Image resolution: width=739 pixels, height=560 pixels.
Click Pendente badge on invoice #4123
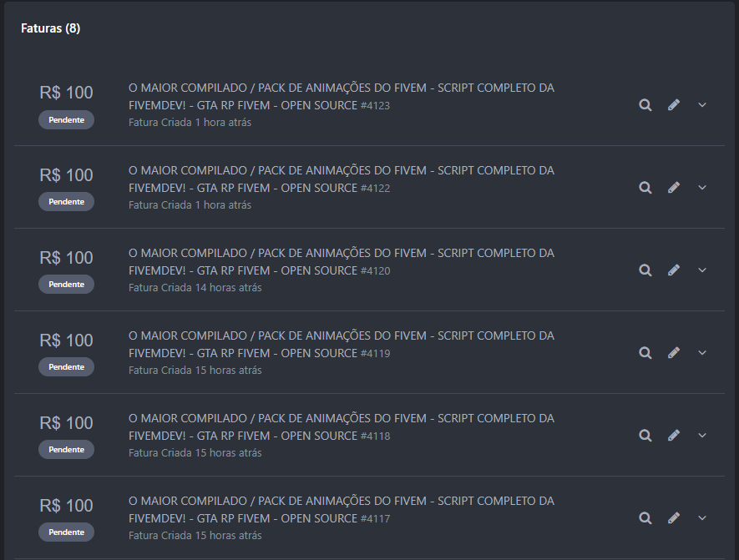[x=66, y=119]
